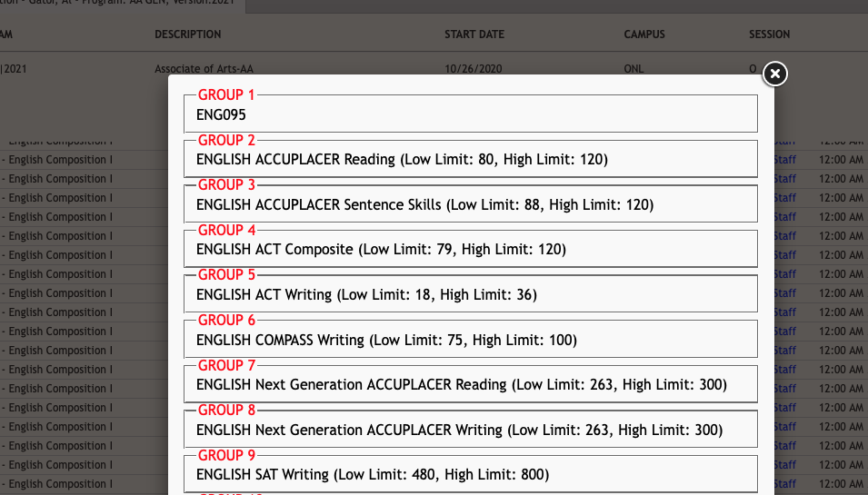Click the START DATE column header
The width and height of the screenshot is (868, 495).
pyautogui.click(x=474, y=35)
